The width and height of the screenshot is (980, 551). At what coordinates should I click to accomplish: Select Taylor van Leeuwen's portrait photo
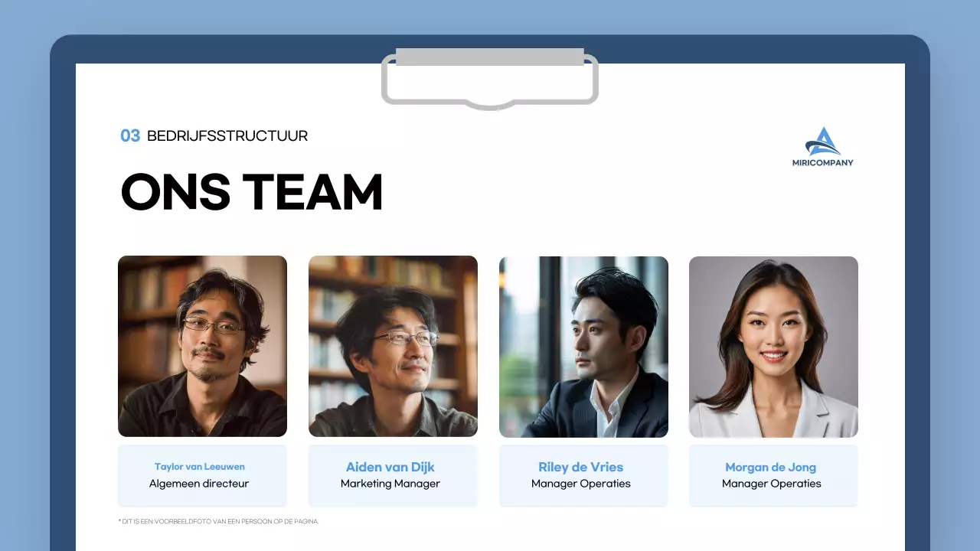point(202,347)
